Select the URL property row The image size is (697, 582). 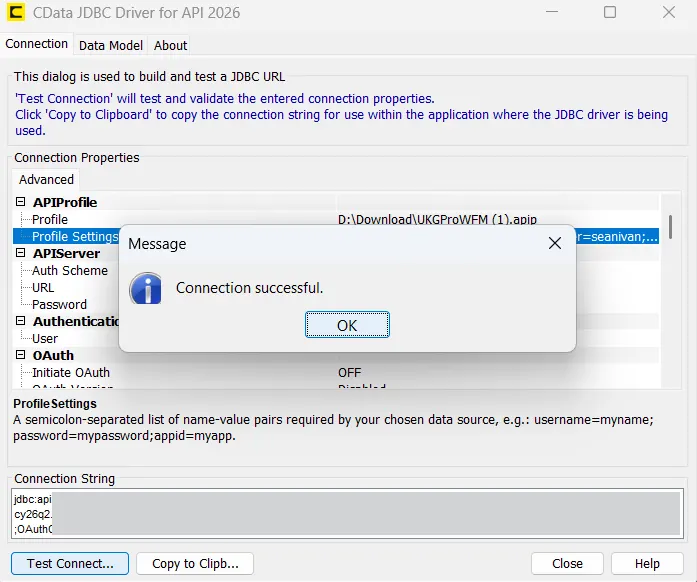43,288
